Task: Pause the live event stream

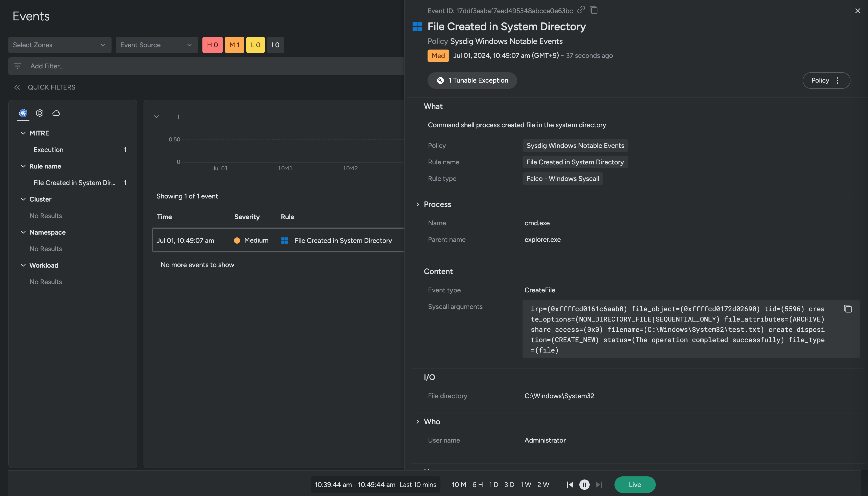Action: point(584,484)
